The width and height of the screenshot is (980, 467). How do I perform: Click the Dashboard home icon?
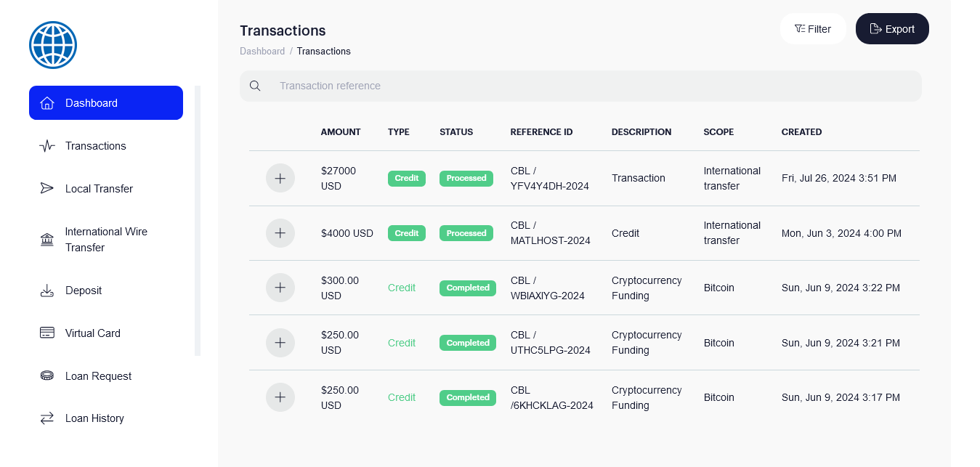(x=47, y=103)
